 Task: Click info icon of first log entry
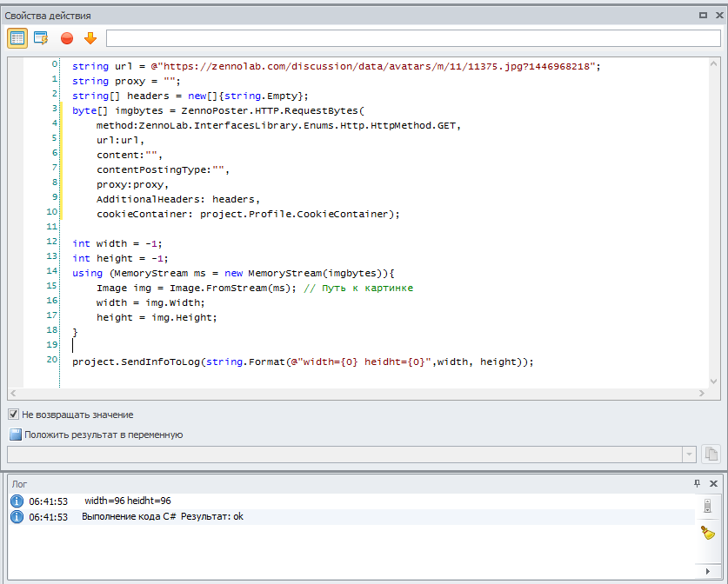(x=17, y=501)
